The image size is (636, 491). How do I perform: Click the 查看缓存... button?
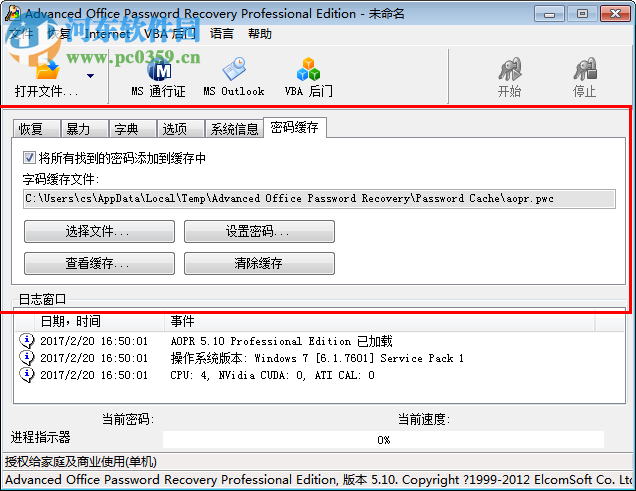pyautogui.click(x=99, y=264)
